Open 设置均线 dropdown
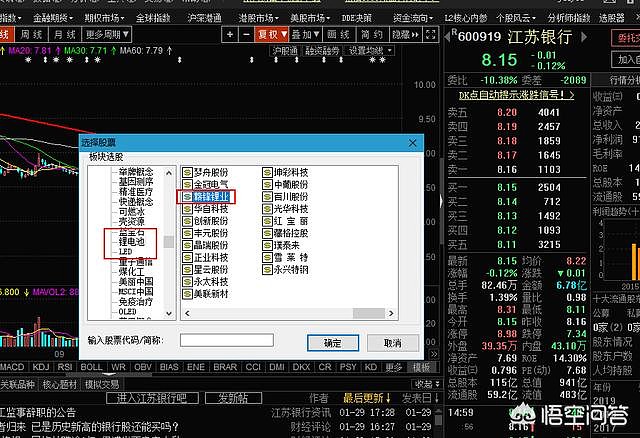The image size is (640, 438). (370, 51)
